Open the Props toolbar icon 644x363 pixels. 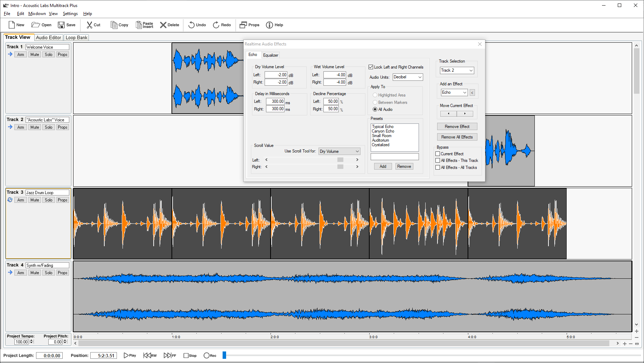coord(243,25)
